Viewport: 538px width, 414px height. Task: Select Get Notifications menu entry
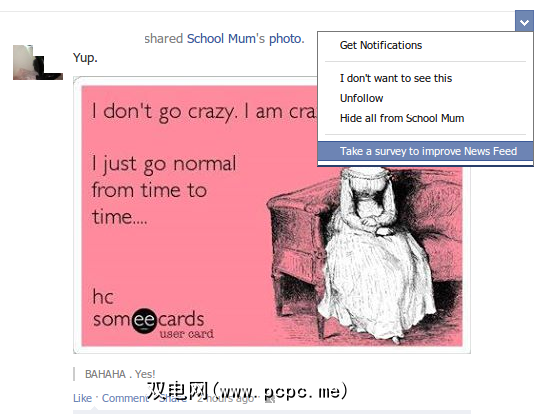(x=381, y=45)
